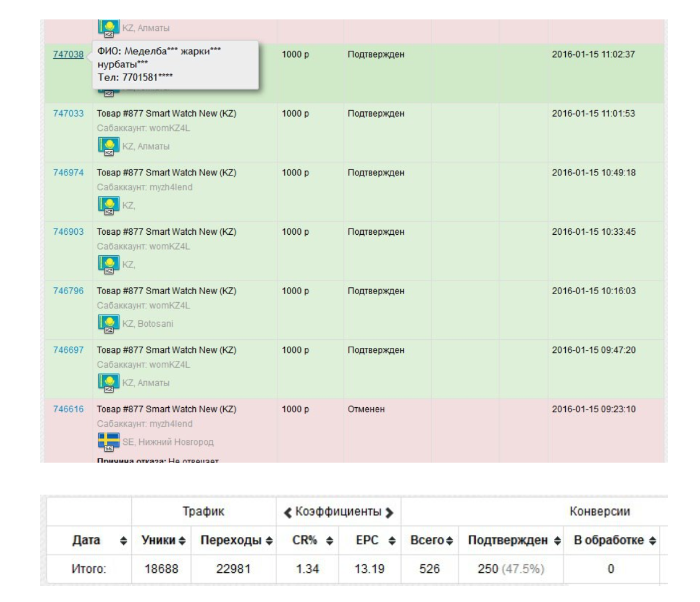Screen dimensions: 700x602
Task: Click Kazakhstan flag icon in order 746697 row
Action: (x=108, y=383)
